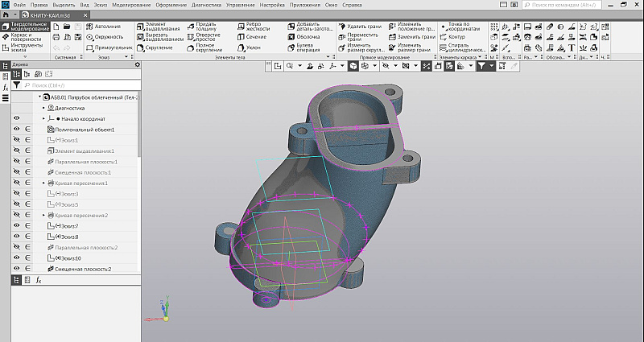Show the hidden Эскиз:1 item
The width and height of the screenshot is (644, 342).
tap(16, 140)
